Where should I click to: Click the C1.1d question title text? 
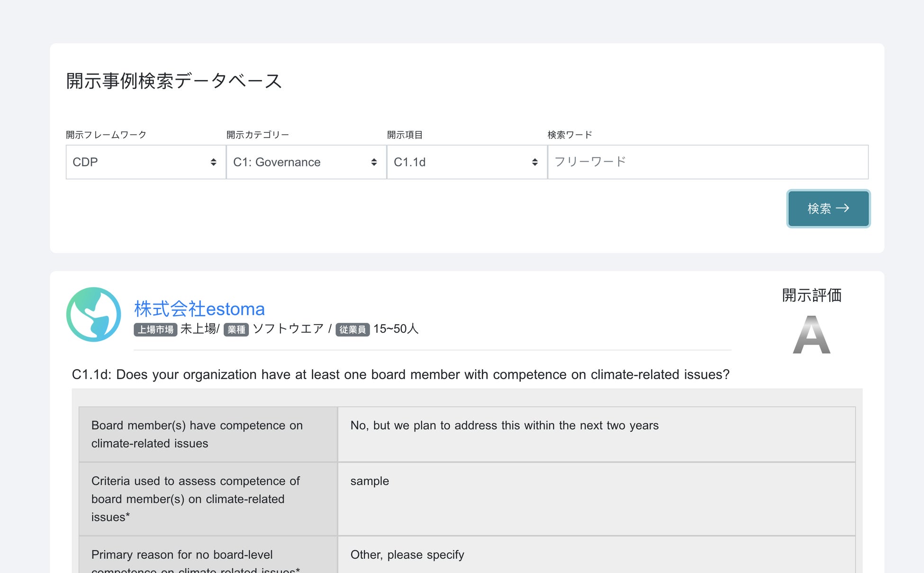click(400, 374)
